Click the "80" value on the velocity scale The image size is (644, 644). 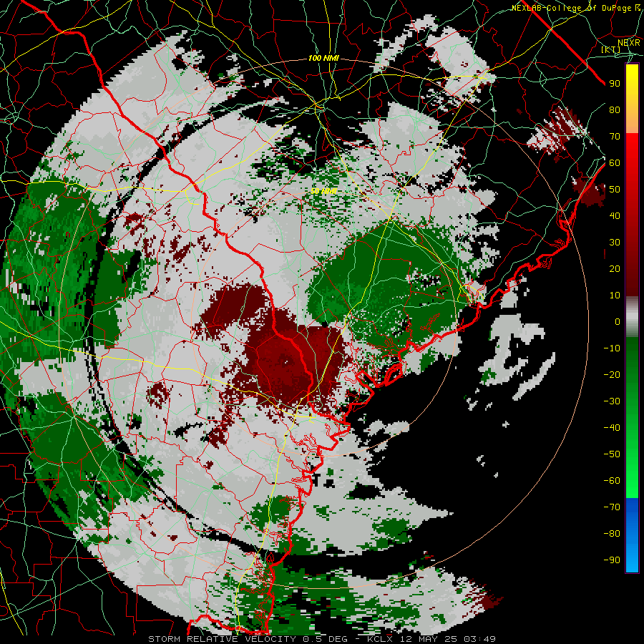pyautogui.click(x=615, y=109)
